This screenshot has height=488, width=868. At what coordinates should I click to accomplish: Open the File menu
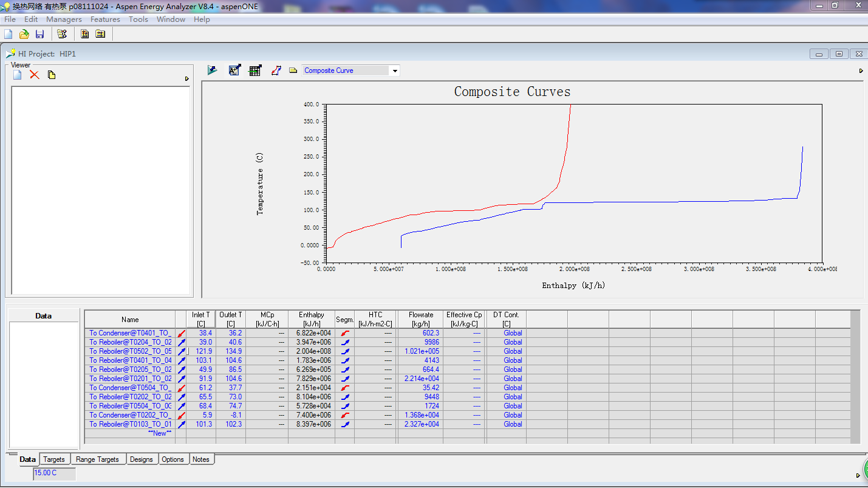pos(10,19)
